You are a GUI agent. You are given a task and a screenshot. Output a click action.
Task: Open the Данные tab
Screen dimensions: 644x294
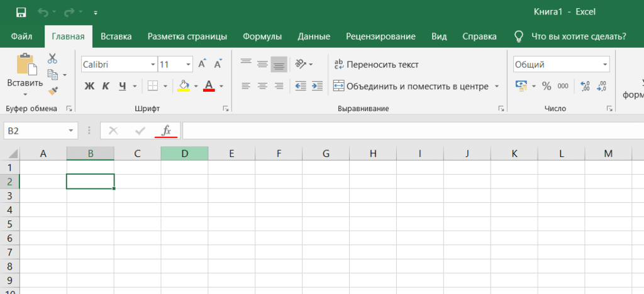(314, 36)
